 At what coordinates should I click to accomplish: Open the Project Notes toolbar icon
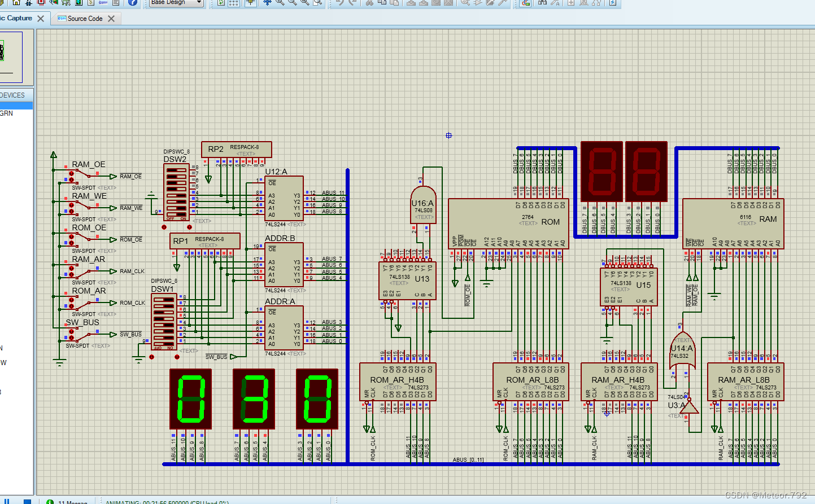(x=115, y=2)
